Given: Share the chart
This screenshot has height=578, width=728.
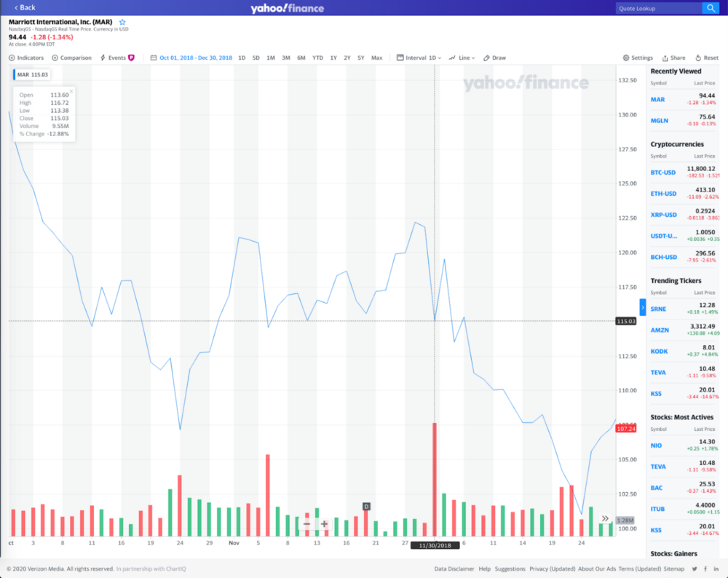Looking at the screenshot, I should [x=673, y=58].
